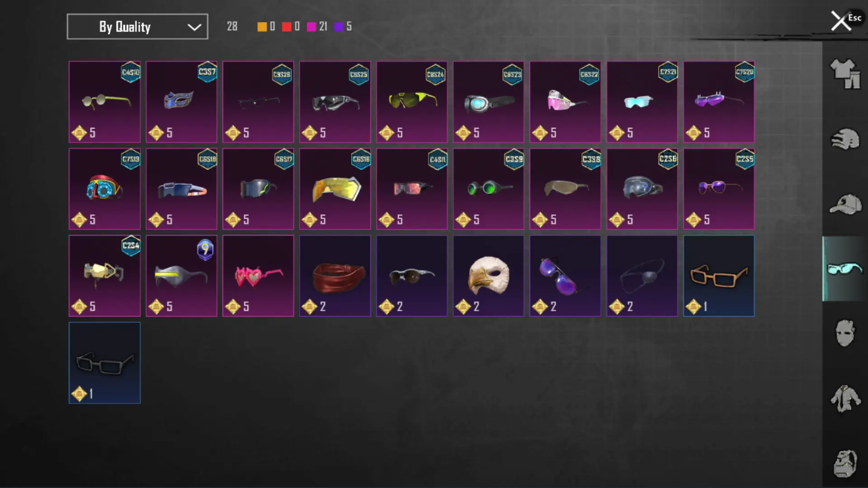Select the green lens goggles C3S9
This screenshot has height=488, width=868.
pyautogui.click(x=488, y=189)
